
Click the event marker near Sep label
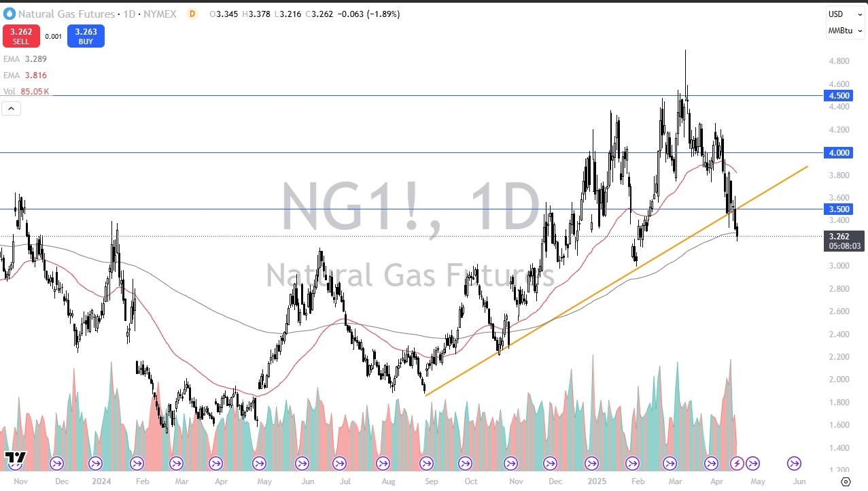click(426, 464)
